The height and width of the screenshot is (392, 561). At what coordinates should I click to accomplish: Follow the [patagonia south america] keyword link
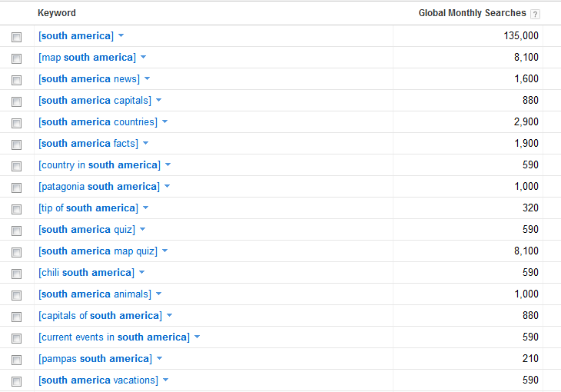(99, 187)
